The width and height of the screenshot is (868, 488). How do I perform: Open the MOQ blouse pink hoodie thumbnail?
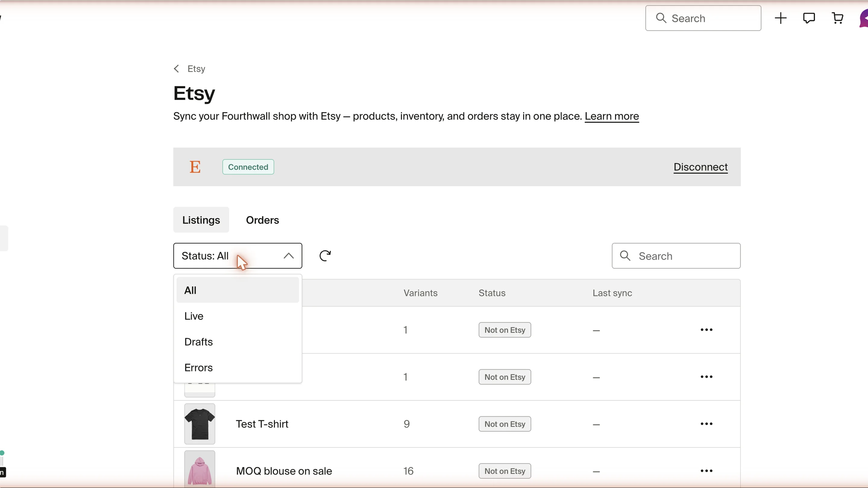pos(200,469)
